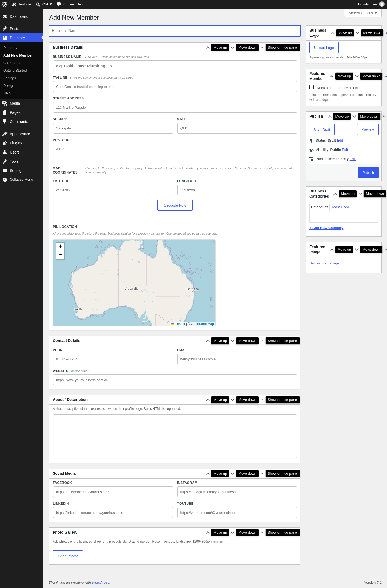This screenshot has height=588, width=387.
Task: Toggle the Photo Gallery panel triangle
Action: coord(262,532)
